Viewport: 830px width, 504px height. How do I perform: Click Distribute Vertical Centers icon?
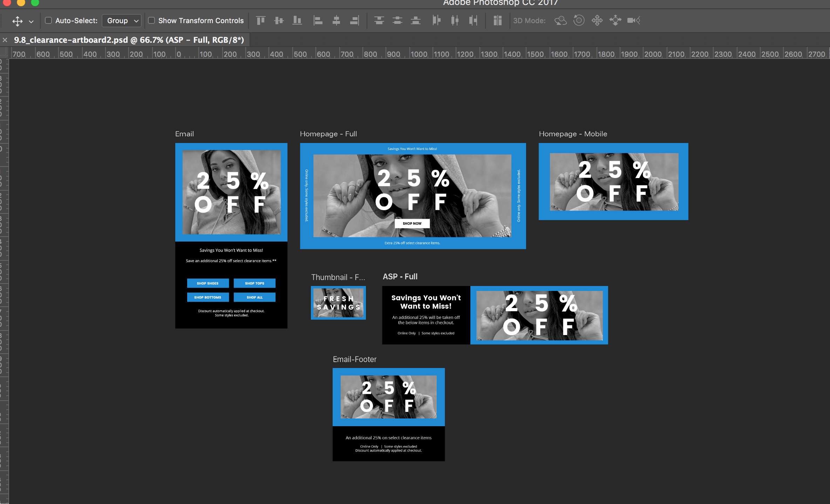(x=397, y=21)
